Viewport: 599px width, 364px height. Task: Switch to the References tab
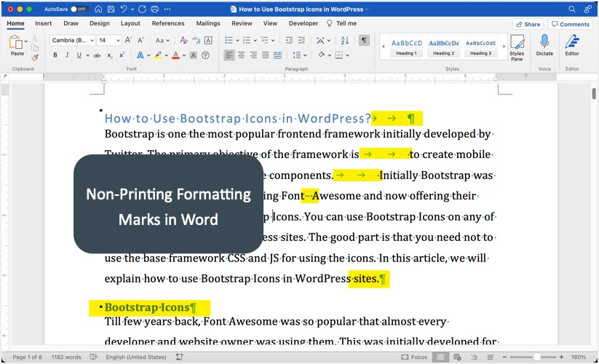[x=168, y=23]
